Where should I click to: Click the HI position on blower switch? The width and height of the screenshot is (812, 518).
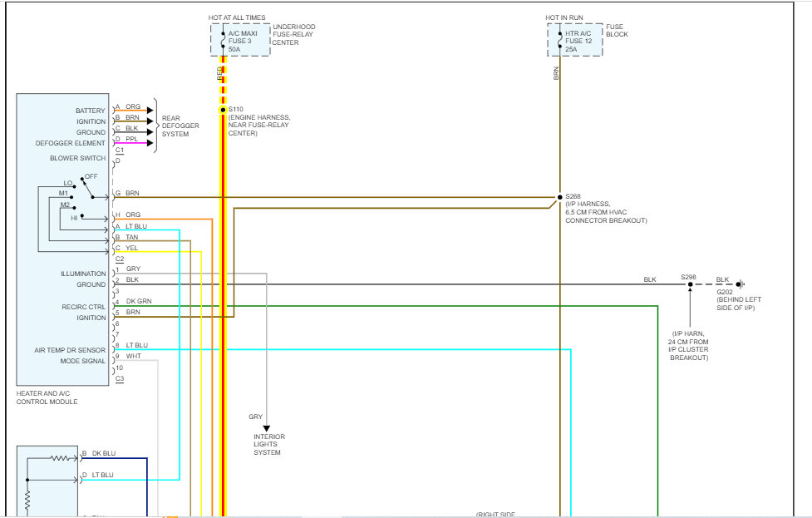click(74, 218)
